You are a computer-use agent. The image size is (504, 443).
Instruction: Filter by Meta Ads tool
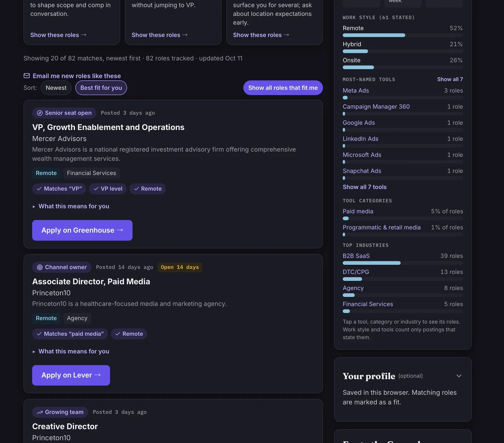point(356,91)
